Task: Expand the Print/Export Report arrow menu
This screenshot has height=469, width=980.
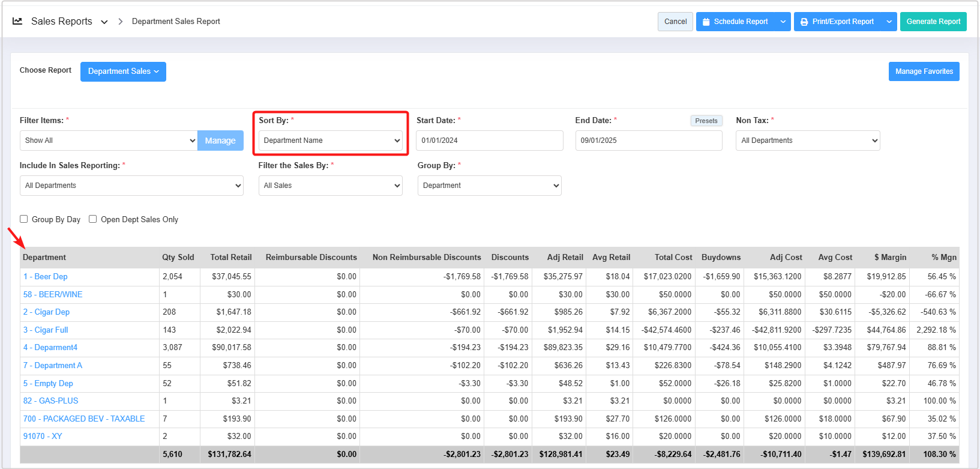Action: coord(889,22)
